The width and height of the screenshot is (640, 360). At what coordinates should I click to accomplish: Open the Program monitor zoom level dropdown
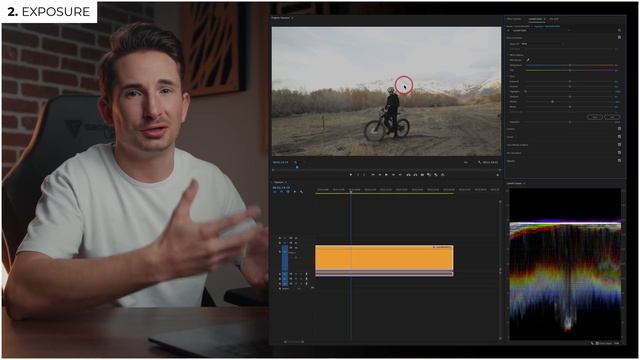[x=296, y=162]
